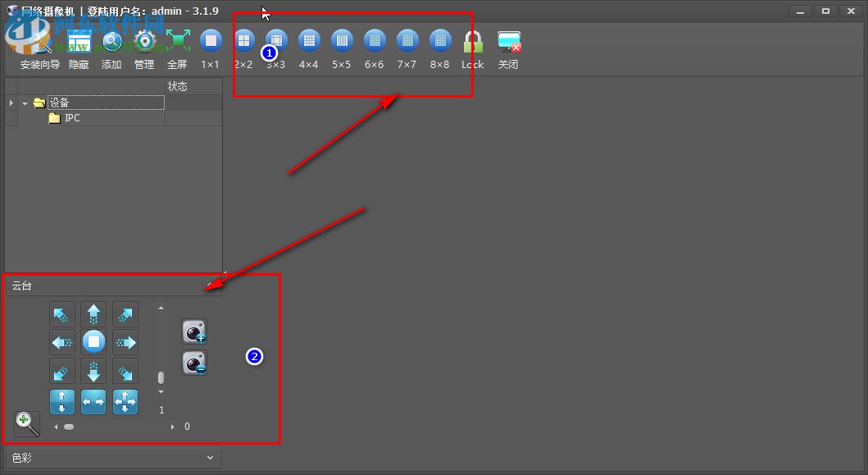Click the horizontal slider thumb
This screenshot has width=868, height=475.
(69, 427)
